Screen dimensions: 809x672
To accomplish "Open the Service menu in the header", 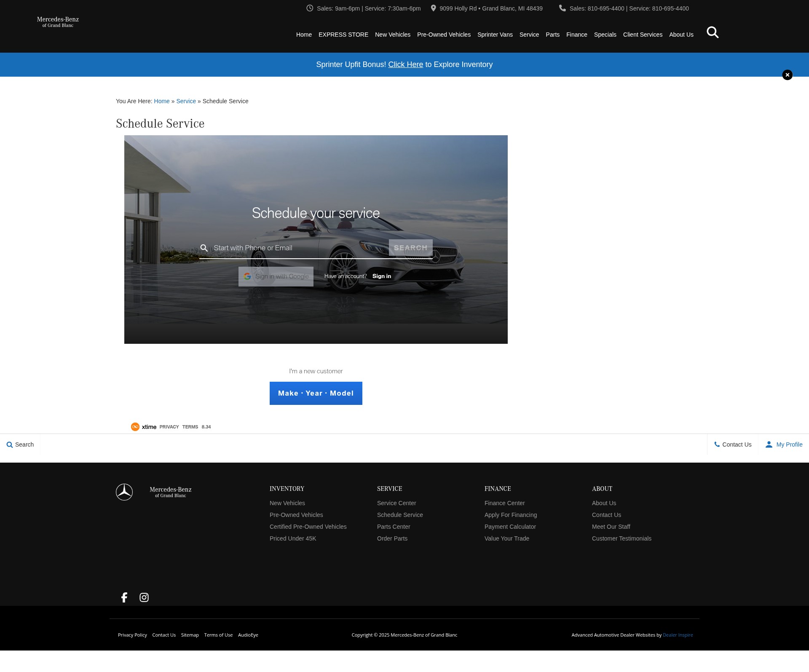I will point(529,35).
